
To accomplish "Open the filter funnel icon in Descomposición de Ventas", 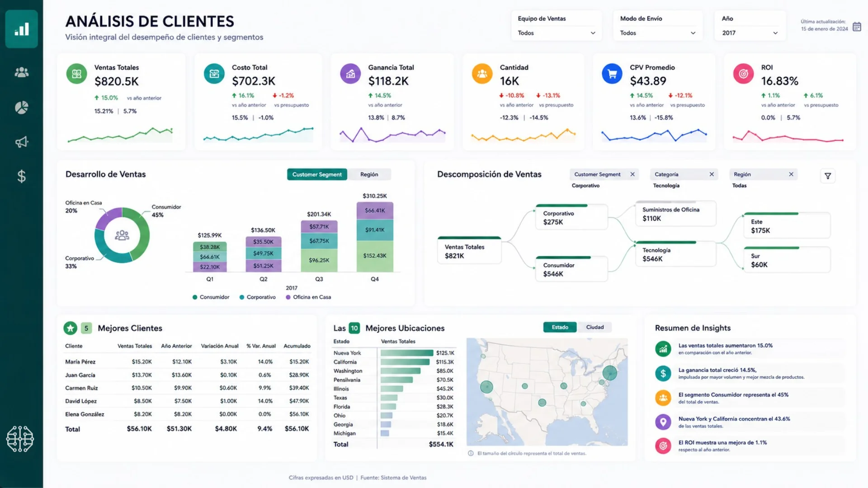I will [x=828, y=176].
